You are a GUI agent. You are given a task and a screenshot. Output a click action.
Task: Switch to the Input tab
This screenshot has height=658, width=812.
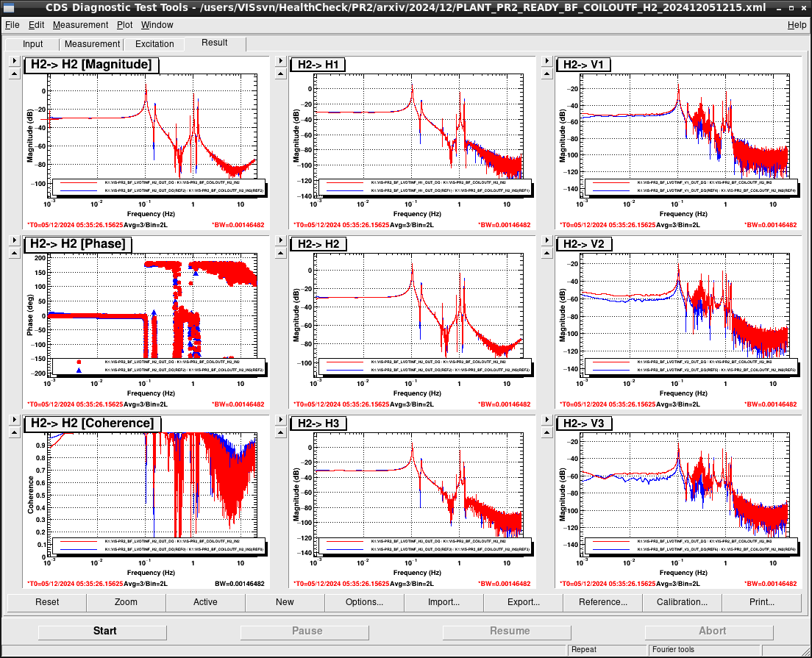[x=32, y=44]
